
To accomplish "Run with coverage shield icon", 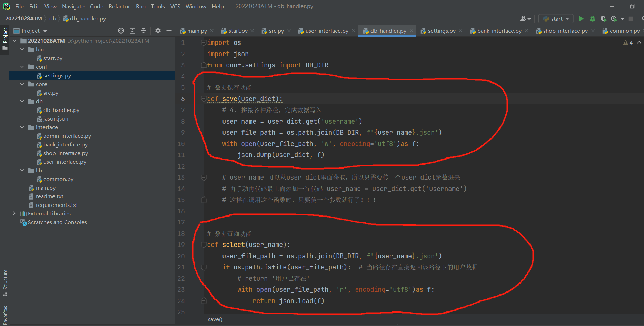I will coord(603,19).
